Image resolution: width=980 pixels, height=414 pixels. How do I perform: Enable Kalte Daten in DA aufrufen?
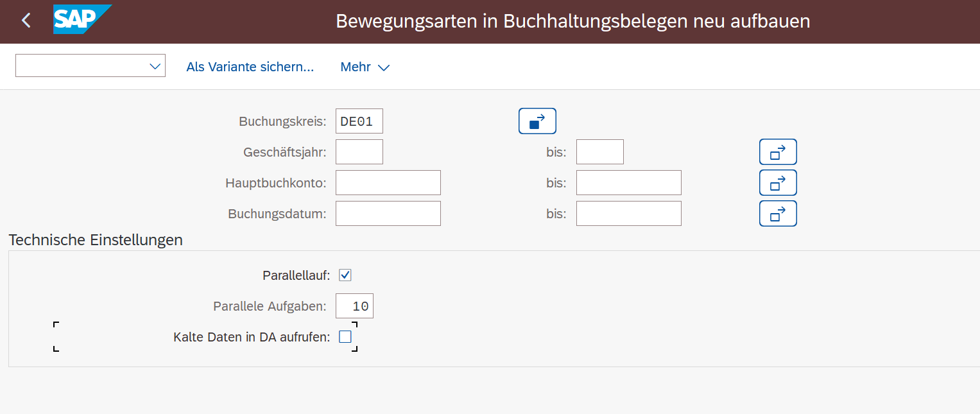pos(345,336)
